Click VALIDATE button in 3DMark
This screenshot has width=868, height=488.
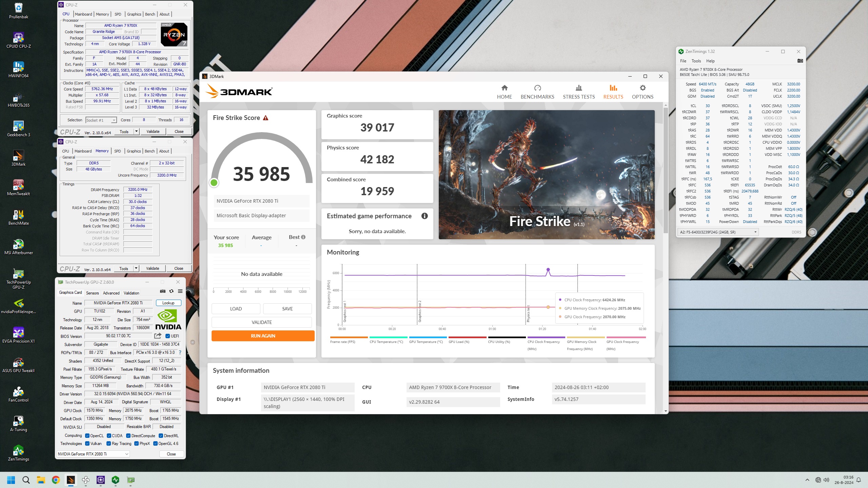click(x=262, y=322)
